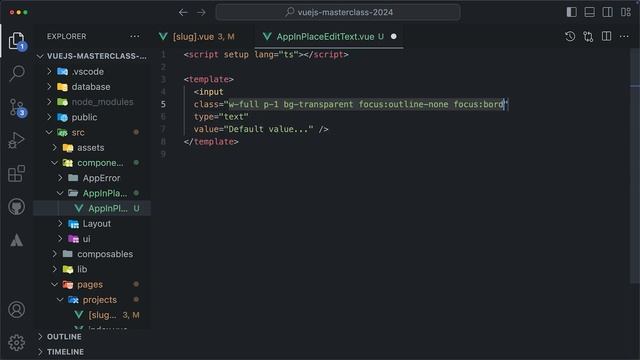Viewport: 640px width, 360px height.
Task: Open the GitHub view in activity bar
Action: (x=16, y=207)
